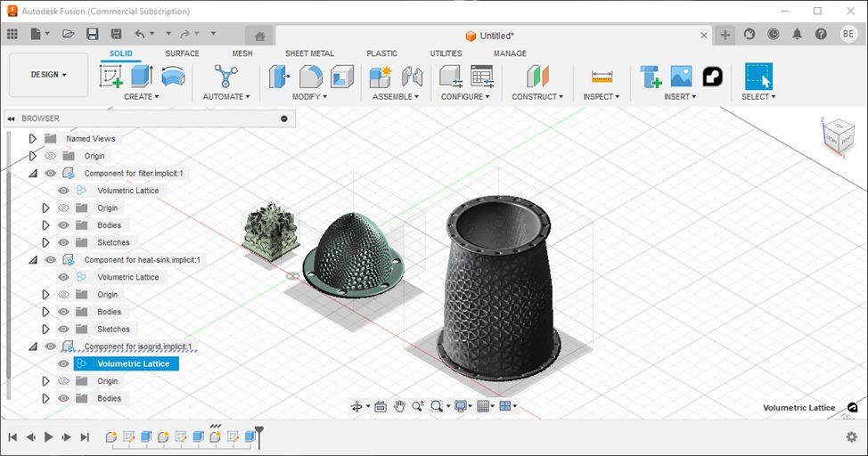Click the Insert Canvas image icon
Viewport: 868px width, 456px height.
[681, 77]
